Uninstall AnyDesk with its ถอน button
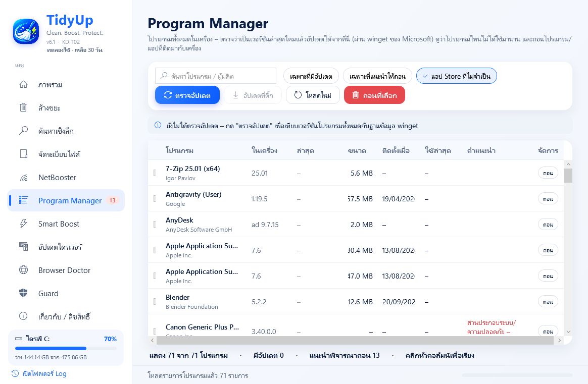The image size is (588, 384). [548, 225]
